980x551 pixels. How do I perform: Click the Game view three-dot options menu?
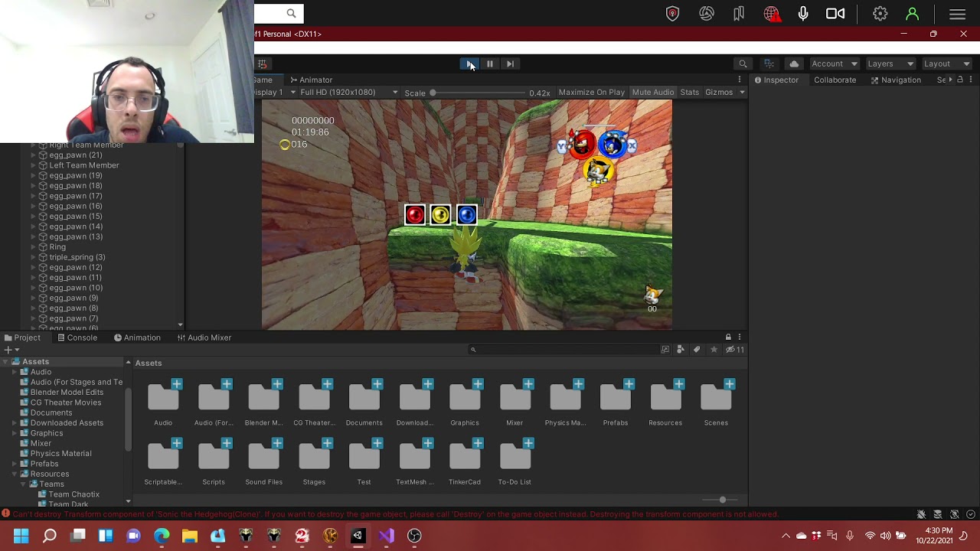tap(740, 80)
